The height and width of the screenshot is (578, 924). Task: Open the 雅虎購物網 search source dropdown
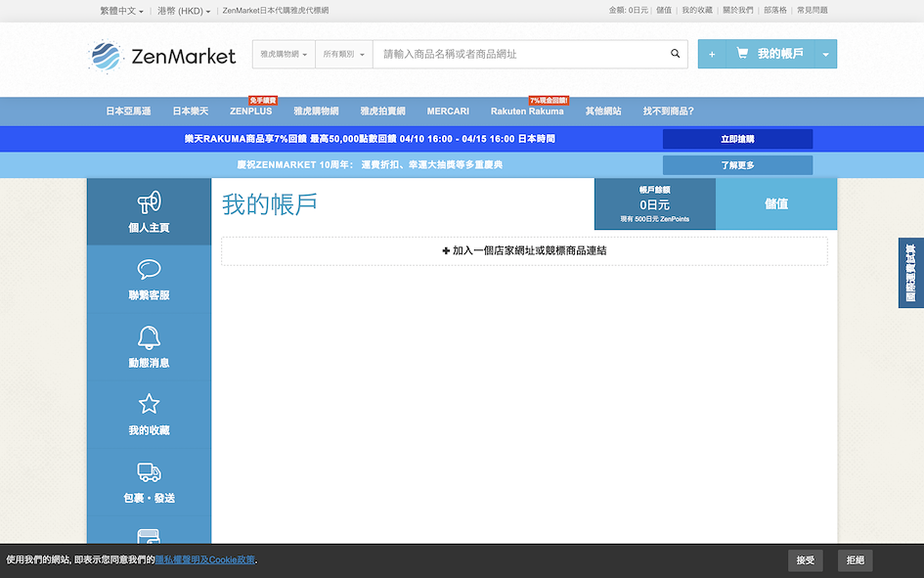(x=284, y=54)
